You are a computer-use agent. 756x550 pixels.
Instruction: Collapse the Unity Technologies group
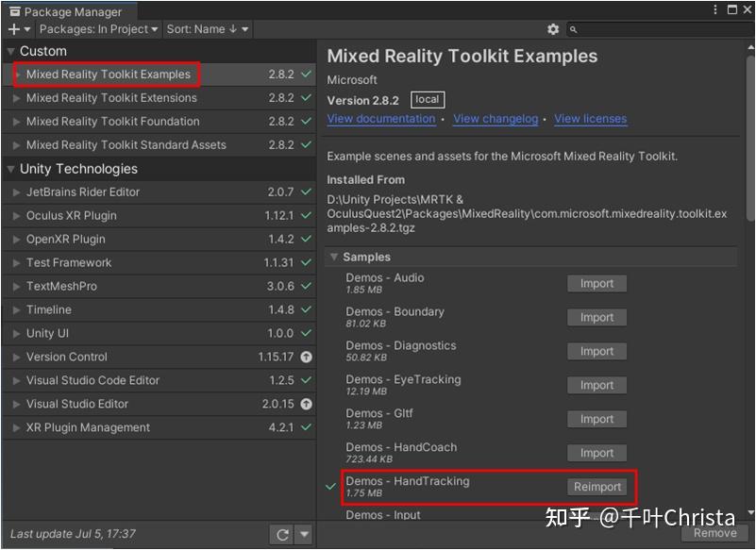tap(10, 169)
